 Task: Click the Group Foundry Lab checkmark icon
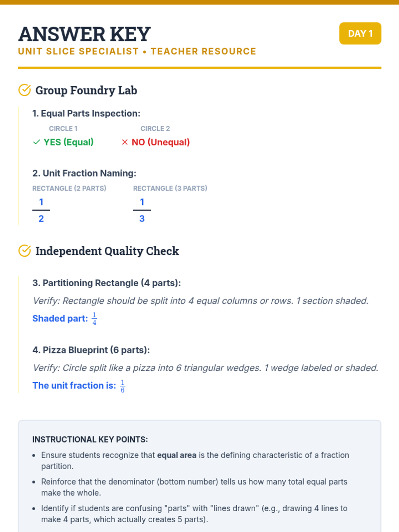25,90
